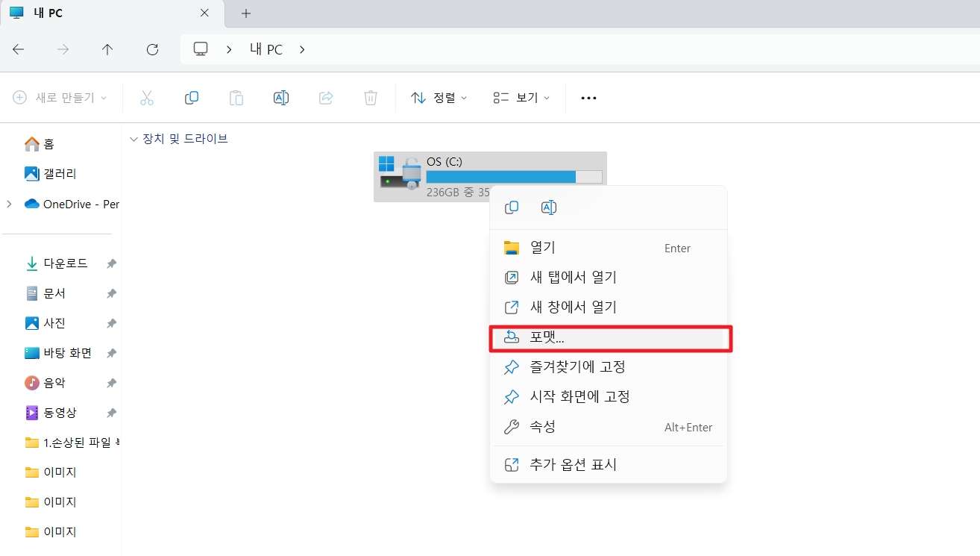Click pin icon beside 문서
The height and width of the screenshot is (556, 980).
[x=111, y=293]
